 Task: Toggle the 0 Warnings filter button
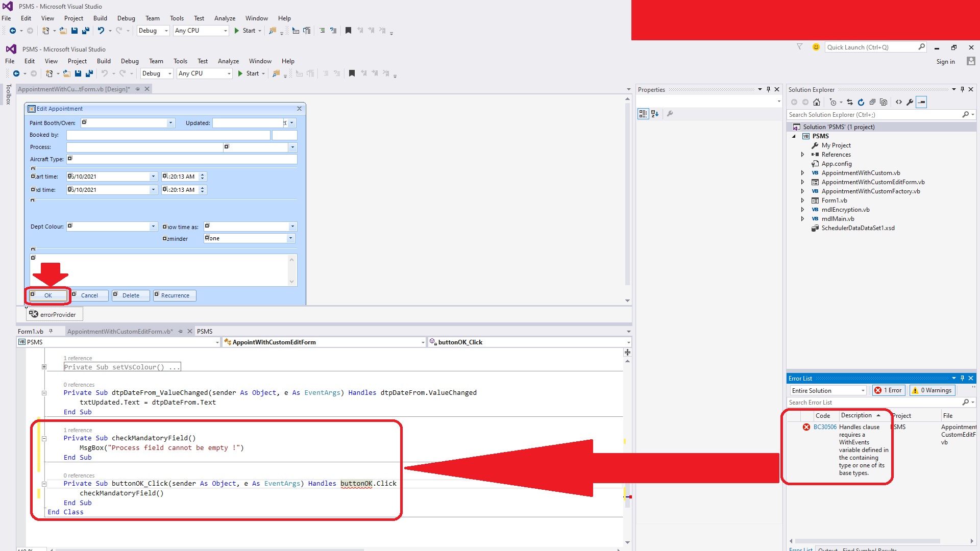pyautogui.click(x=932, y=390)
